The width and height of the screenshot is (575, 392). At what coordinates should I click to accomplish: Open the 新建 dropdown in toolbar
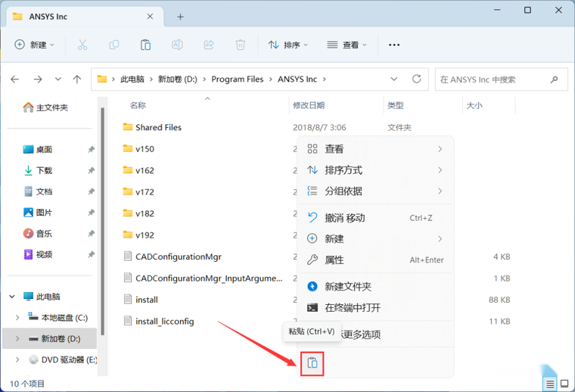(x=35, y=45)
